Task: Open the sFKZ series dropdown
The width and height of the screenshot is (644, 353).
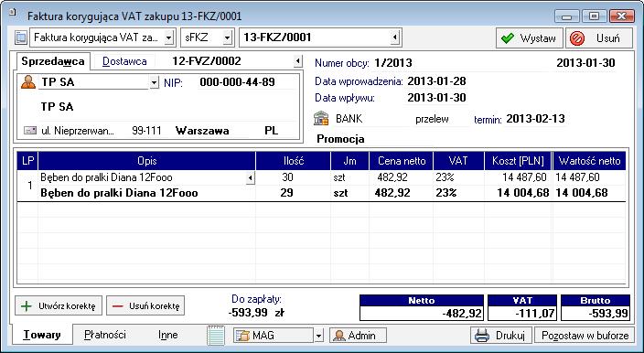Action: 228,37
